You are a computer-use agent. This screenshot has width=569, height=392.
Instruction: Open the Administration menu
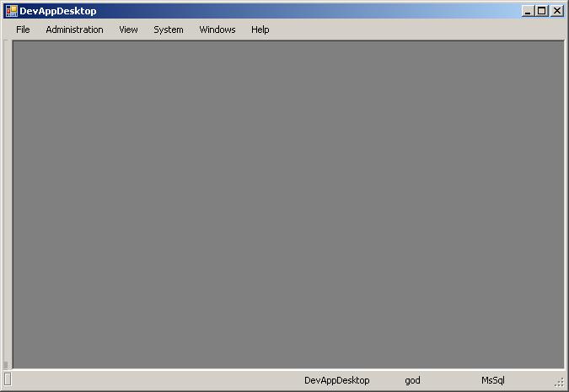(x=74, y=30)
